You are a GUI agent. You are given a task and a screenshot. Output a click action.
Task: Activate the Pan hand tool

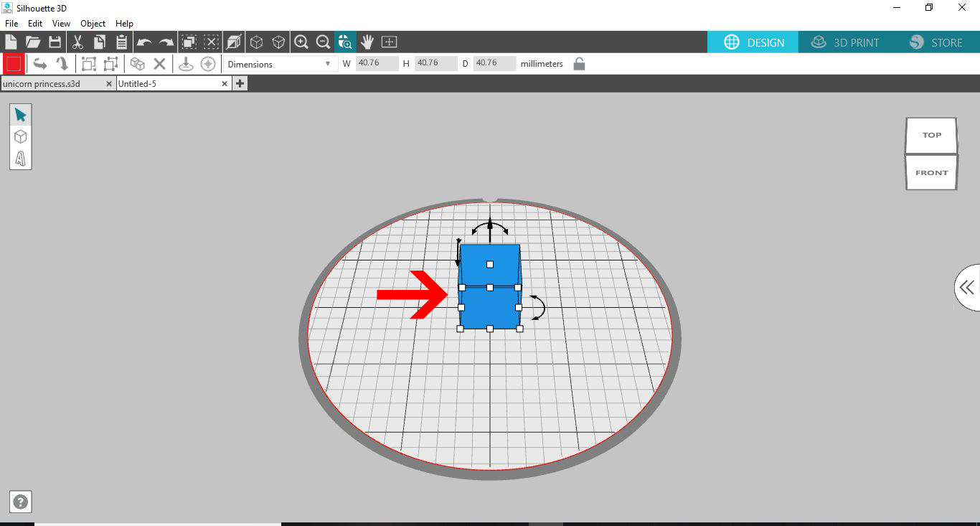(x=367, y=42)
